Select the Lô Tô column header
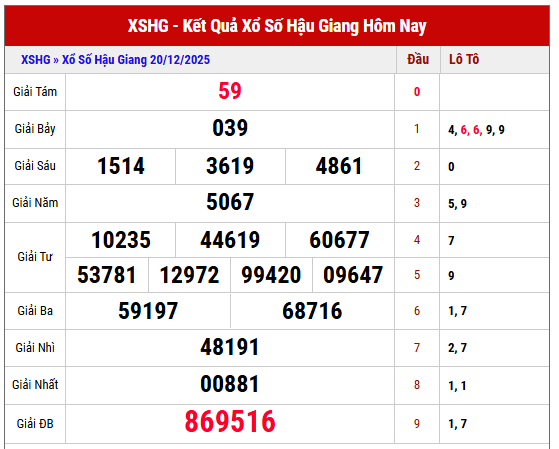Image resolution: width=559 pixels, height=449 pixels. coord(464,59)
